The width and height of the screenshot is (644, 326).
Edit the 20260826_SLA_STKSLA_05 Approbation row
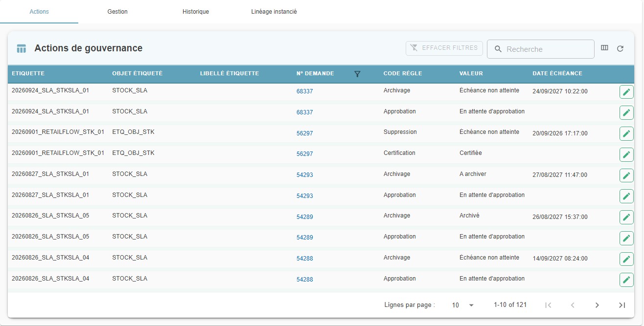tap(626, 238)
